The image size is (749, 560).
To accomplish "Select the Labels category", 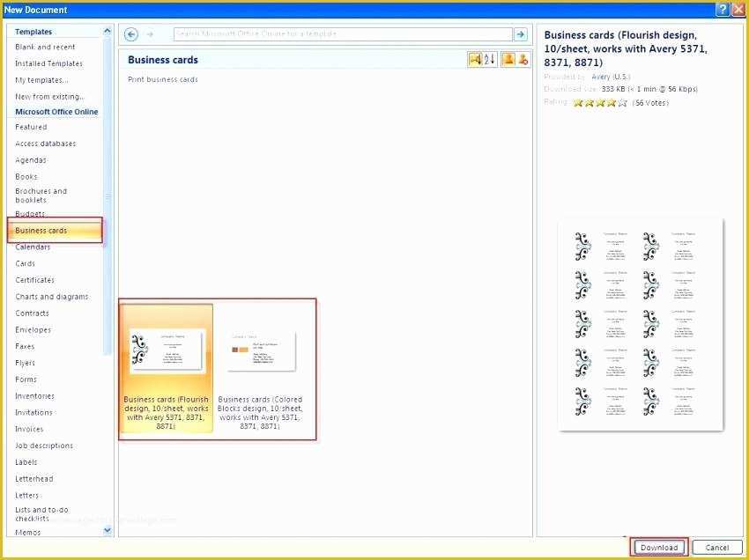I will pyautogui.click(x=26, y=462).
